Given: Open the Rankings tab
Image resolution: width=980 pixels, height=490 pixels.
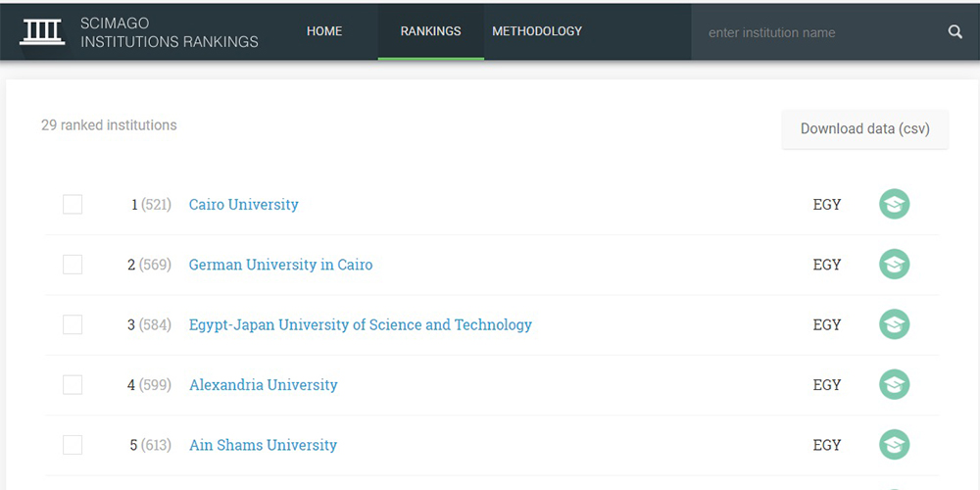Looking at the screenshot, I should coord(430,31).
